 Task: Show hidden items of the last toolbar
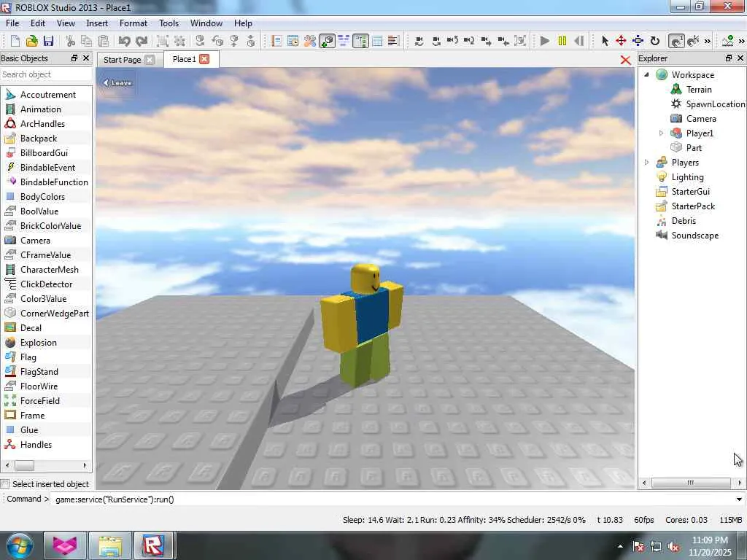[741, 42]
